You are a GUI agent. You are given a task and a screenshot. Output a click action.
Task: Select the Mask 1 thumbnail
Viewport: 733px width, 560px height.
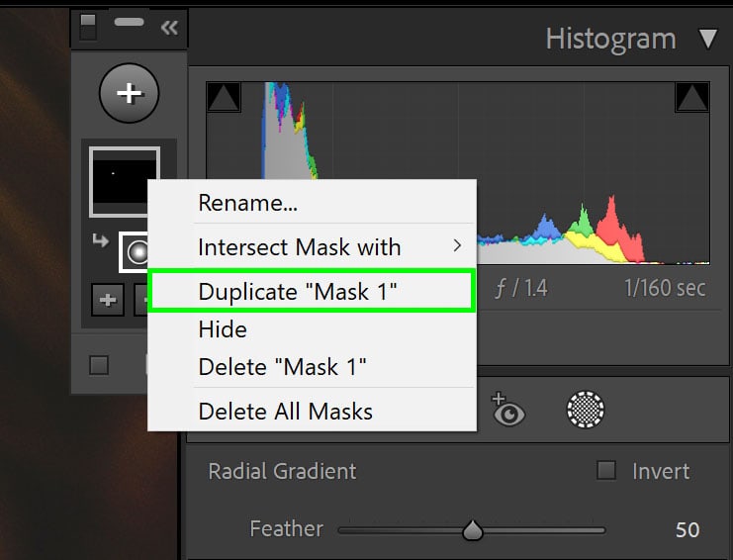tap(125, 182)
